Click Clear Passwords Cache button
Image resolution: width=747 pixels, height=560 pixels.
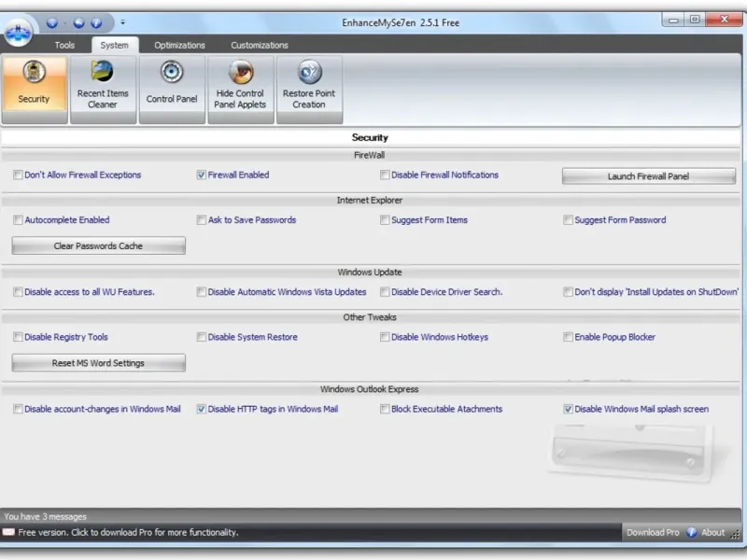(99, 245)
